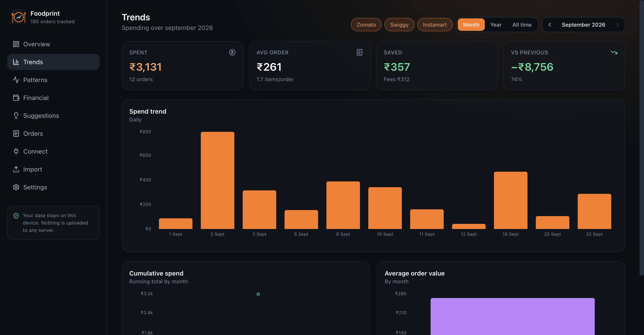Select the All time range option
644x335 pixels.
click(522, 25)
